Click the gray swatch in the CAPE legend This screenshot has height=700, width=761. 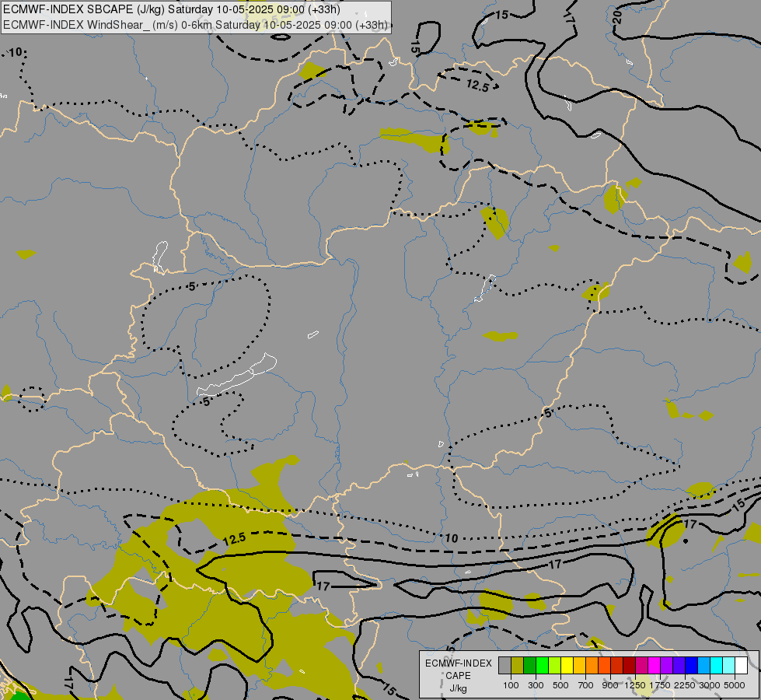pos(504,666)
